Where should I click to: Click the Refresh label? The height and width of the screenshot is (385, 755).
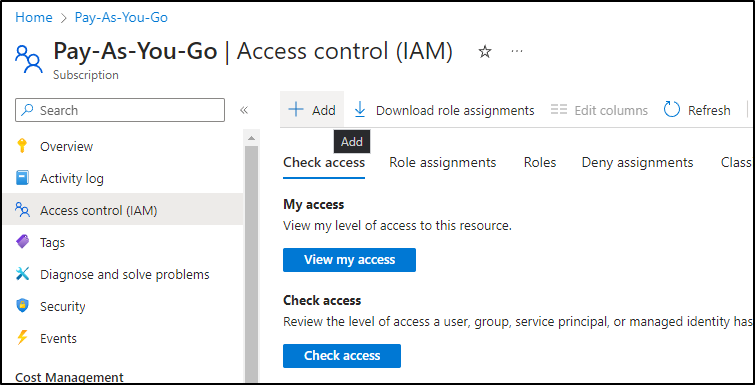(709, 111)
